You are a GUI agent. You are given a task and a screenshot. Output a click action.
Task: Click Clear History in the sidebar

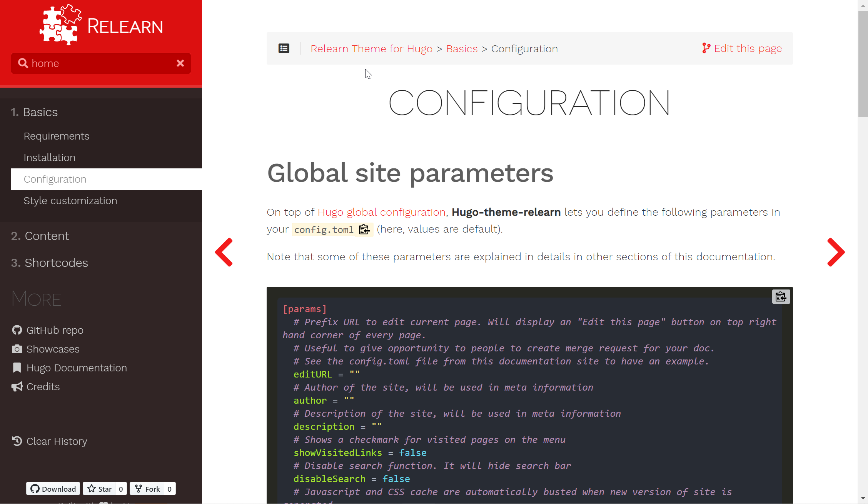[57, 441]
